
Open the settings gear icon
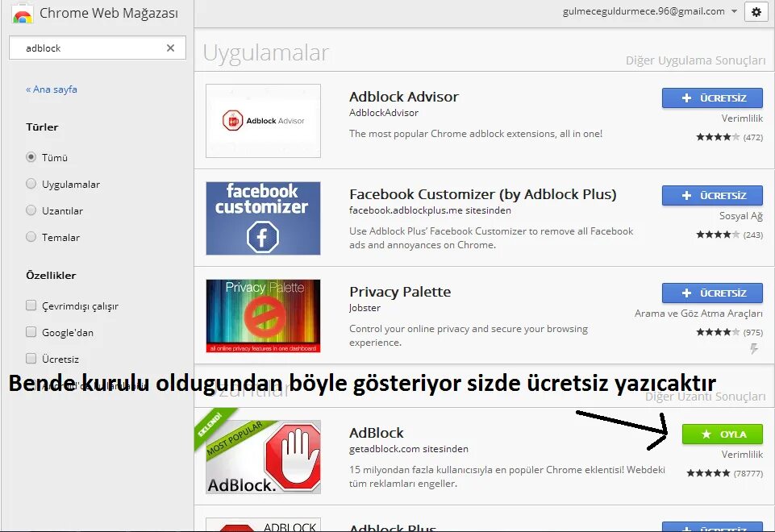point(756,12)
